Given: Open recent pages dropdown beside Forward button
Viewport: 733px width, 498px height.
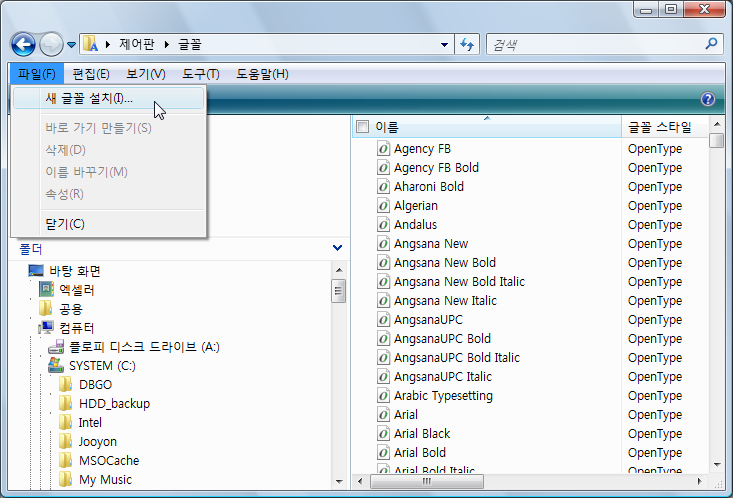Looking at the screenshot, I should [x=71, y=45].
